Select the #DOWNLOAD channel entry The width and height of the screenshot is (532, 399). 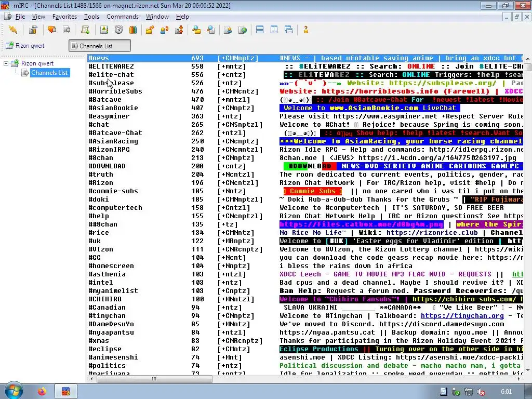pyautogui.click(x=305, y=166)
